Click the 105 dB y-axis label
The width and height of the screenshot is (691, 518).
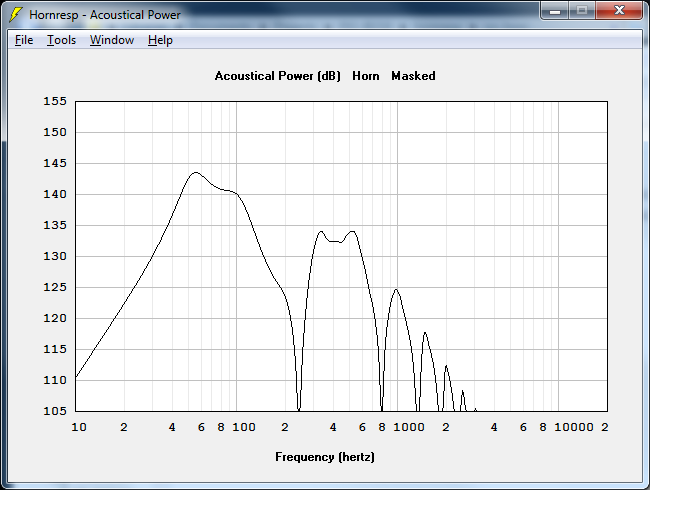coord(55,411)
